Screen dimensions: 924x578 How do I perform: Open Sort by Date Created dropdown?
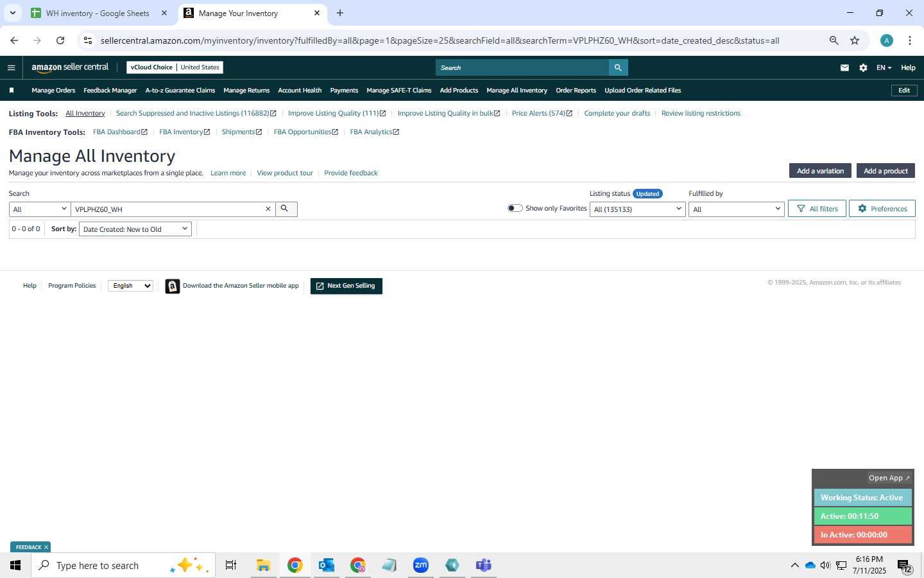click(x=135, y=229)
